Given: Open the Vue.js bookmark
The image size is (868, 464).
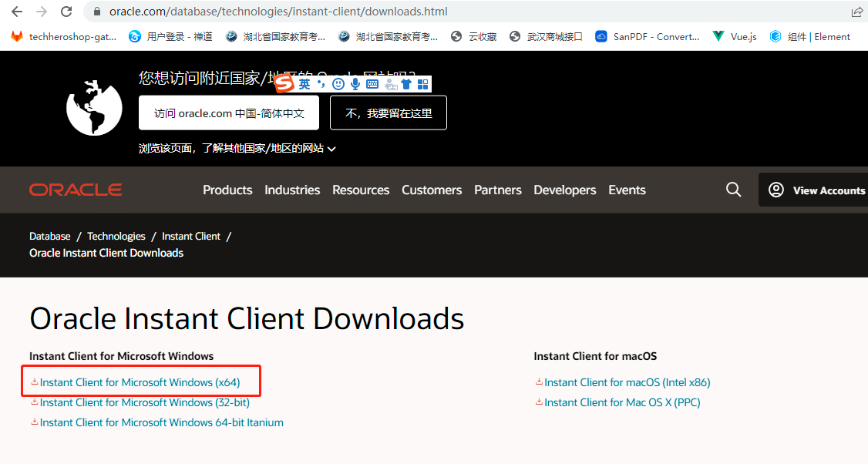Looking at the screenshot, I should 735,36.
